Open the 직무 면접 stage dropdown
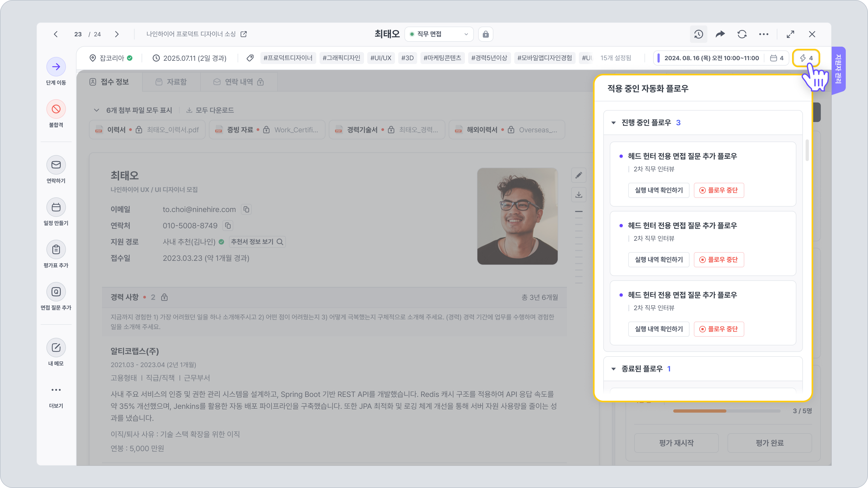Image resolution: width=868 pixels, height=488 pixels. pyautogui.click(x=439, y=34)
